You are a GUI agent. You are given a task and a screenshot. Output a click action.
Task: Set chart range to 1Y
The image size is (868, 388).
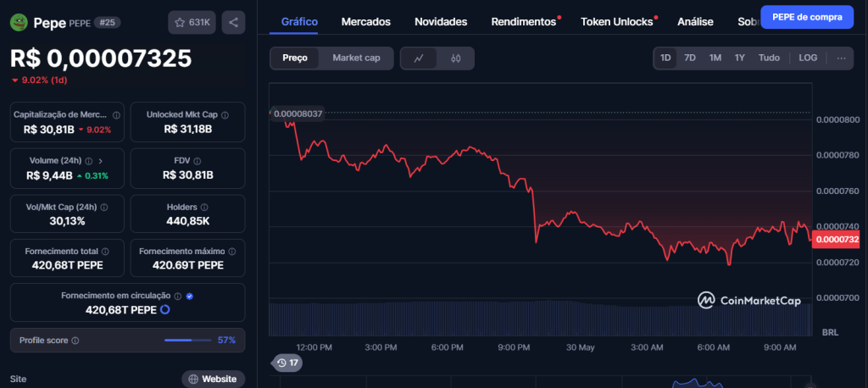point(739,58)
